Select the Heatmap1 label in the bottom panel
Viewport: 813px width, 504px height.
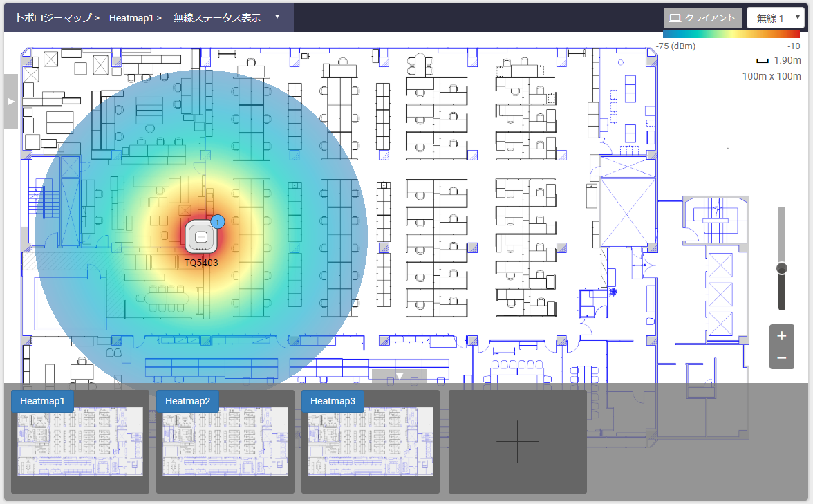tap(42, 401)
